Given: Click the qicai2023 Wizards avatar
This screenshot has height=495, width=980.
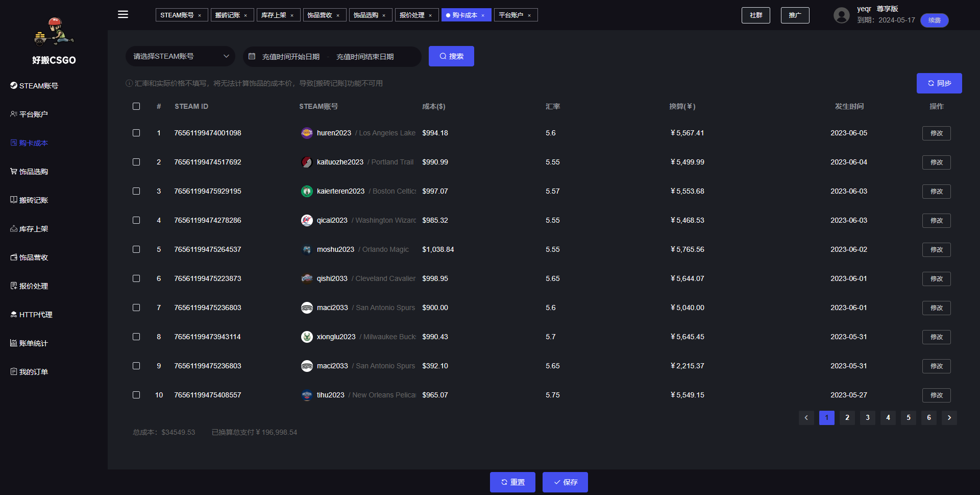Looking at the screenshot, I should tap(307, 220).
